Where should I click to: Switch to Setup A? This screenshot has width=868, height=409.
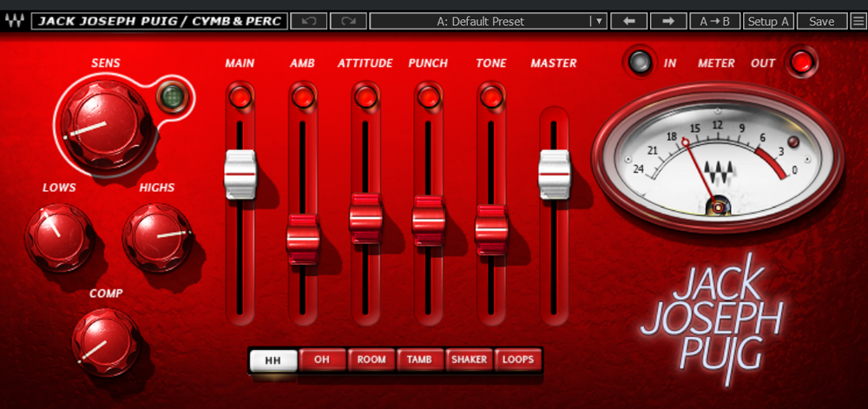click(x=768, y=22)
